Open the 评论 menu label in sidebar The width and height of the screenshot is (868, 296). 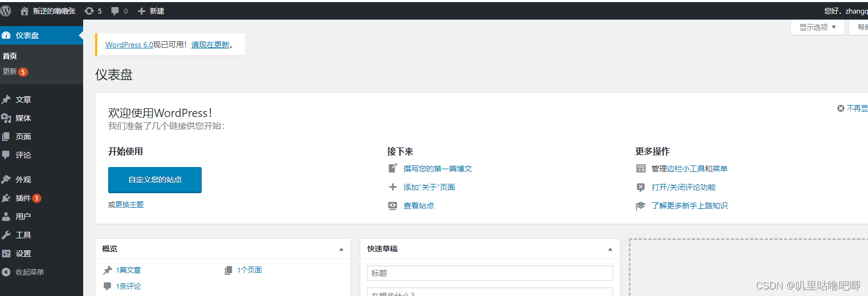tap(23, 155)
